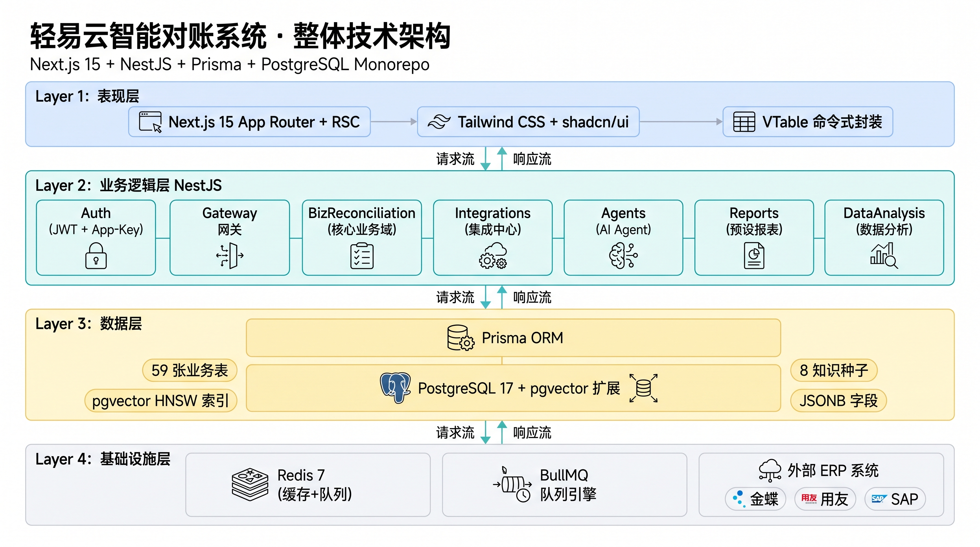Click the Redis 7 (缓存+队列) label
This screenshot has width=980, height=547.
click(x=315, y=485)
